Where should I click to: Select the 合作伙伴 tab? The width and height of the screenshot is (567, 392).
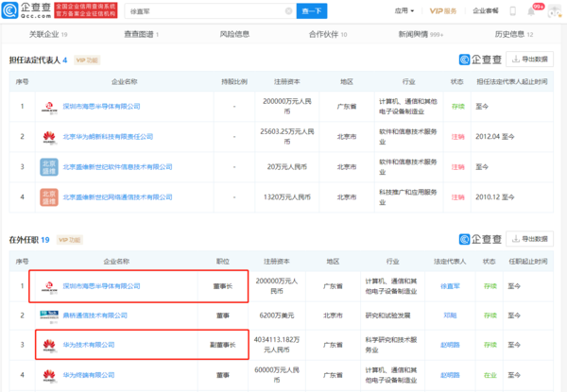[328, 34]
